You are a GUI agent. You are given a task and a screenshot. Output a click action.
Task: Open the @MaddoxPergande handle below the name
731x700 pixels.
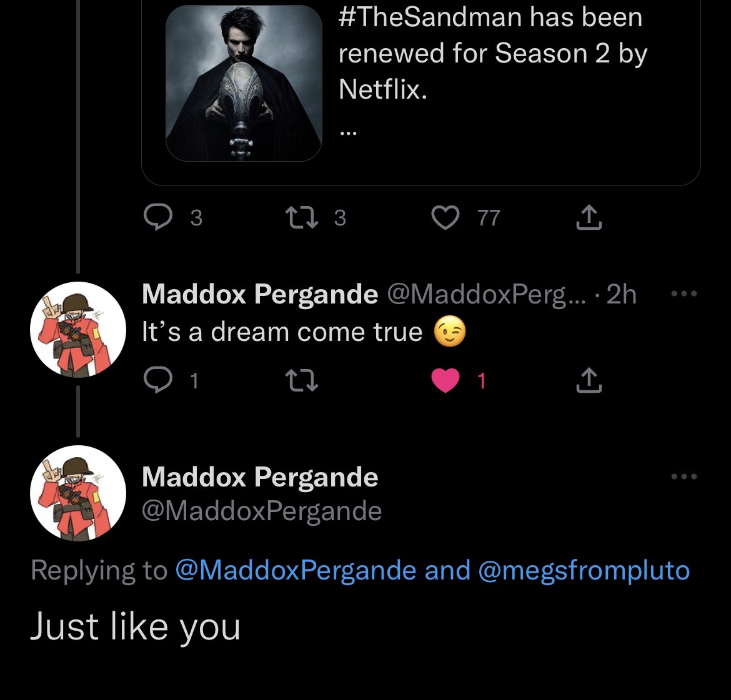coord(262,511)
